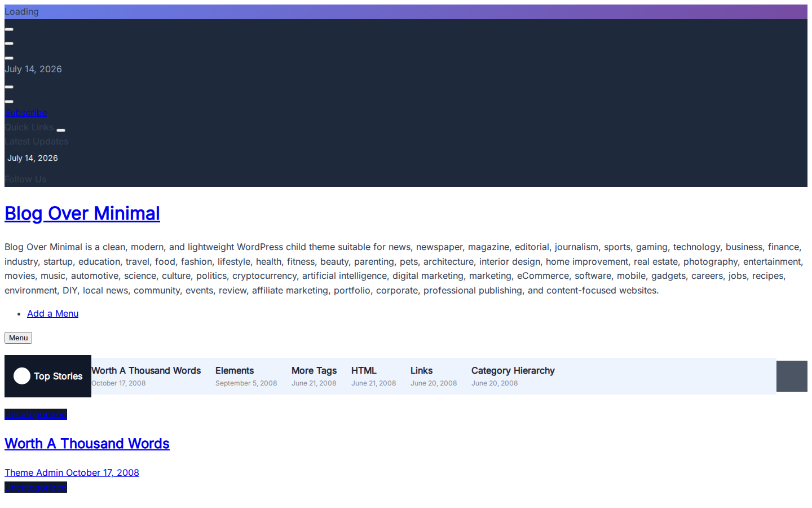
Task: Open the October 17, 2008 post date link
Action: [x=103, y=472]
